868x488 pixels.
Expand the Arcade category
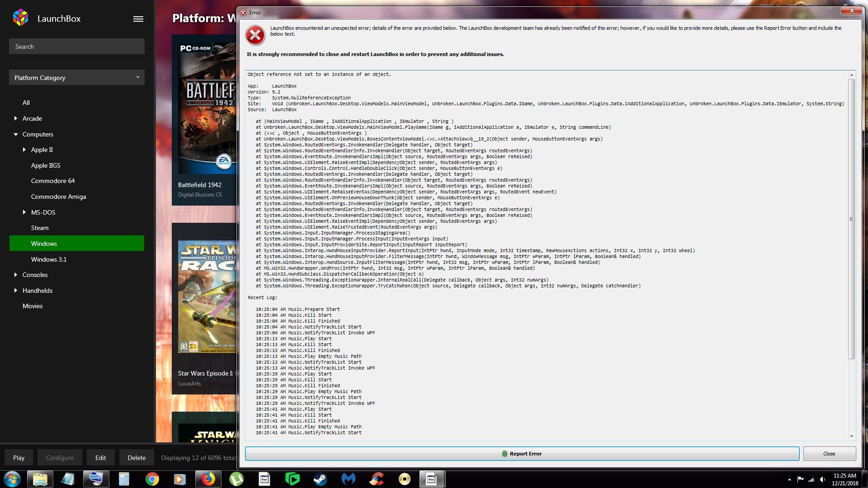click(16, 118)
